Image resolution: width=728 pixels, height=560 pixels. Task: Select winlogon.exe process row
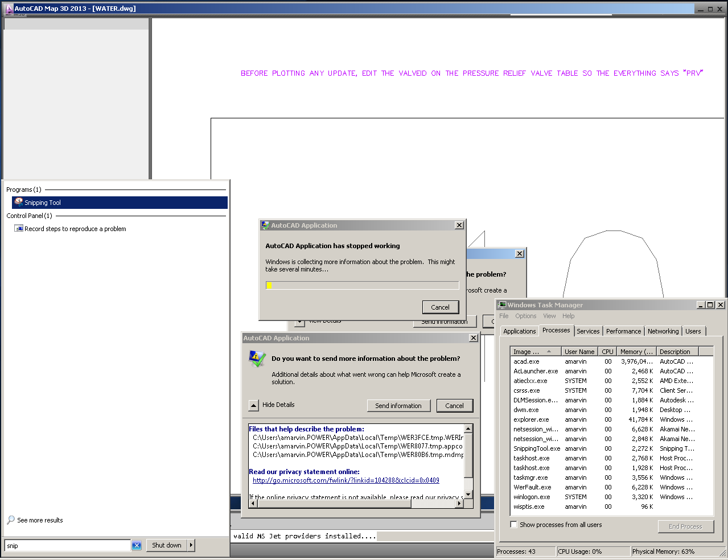point(612,497)
